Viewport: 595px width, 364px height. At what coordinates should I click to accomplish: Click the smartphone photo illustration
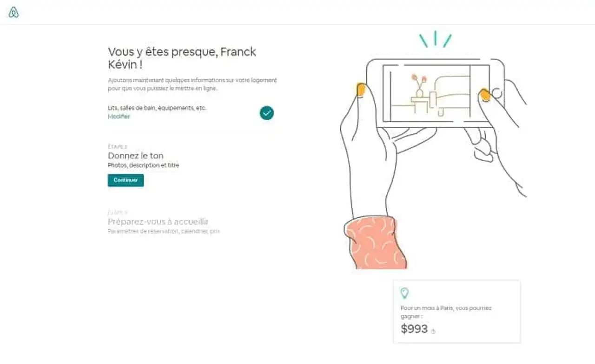(435, 93)
